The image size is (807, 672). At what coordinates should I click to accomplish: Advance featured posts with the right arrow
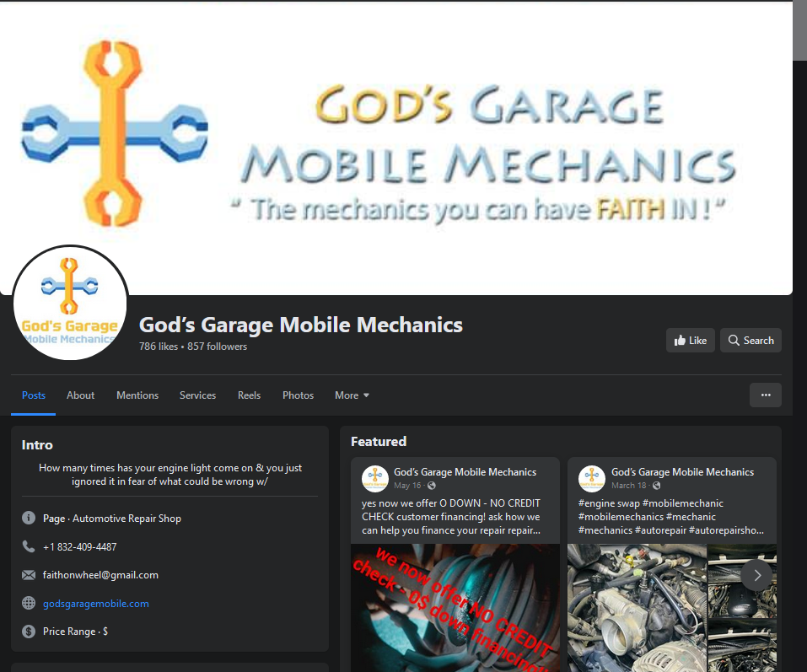[x=756, y=575]
